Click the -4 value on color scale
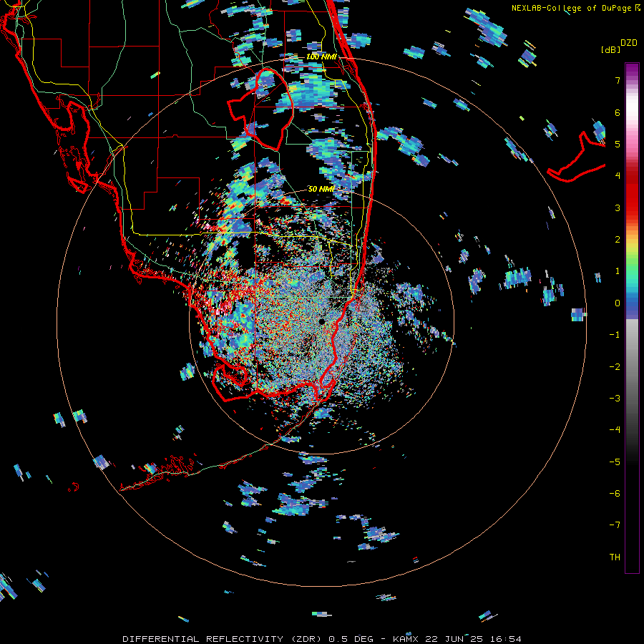 (x=615, y=430)
